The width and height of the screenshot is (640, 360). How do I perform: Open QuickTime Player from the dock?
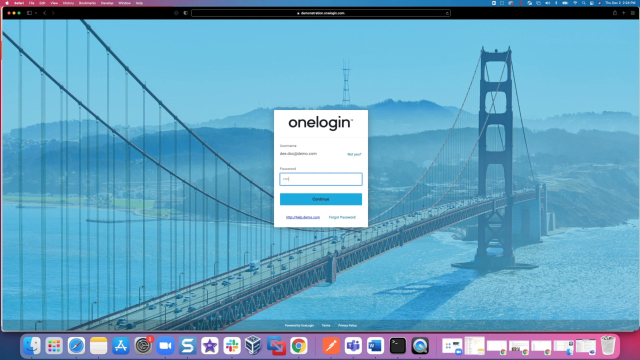click(x=420, y=346)
